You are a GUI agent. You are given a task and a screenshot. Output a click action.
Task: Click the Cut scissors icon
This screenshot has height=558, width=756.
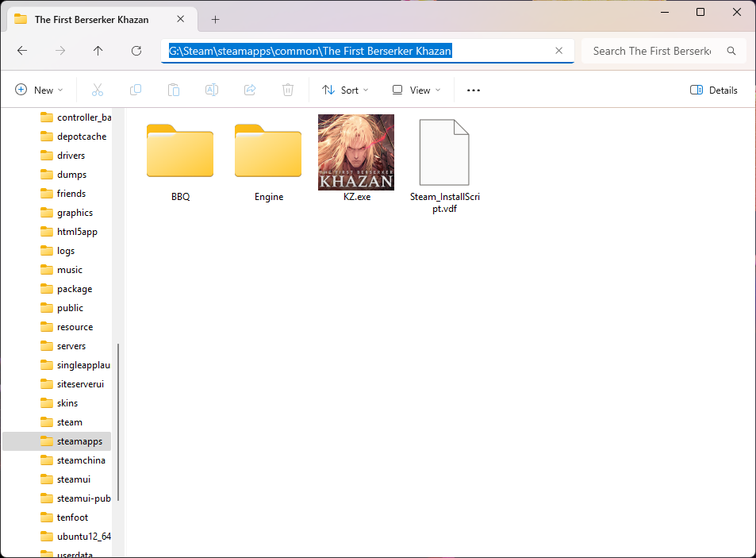[x=98, y=90]
